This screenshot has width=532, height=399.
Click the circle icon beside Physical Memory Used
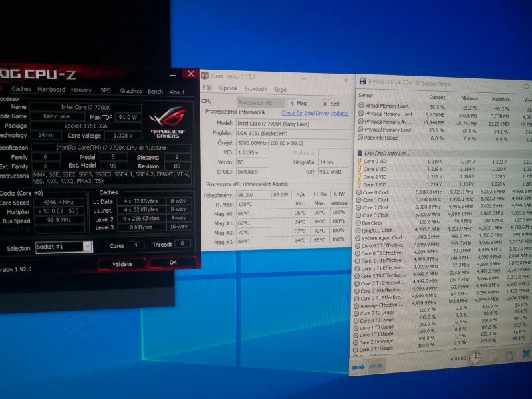click(x=361, y=113)
